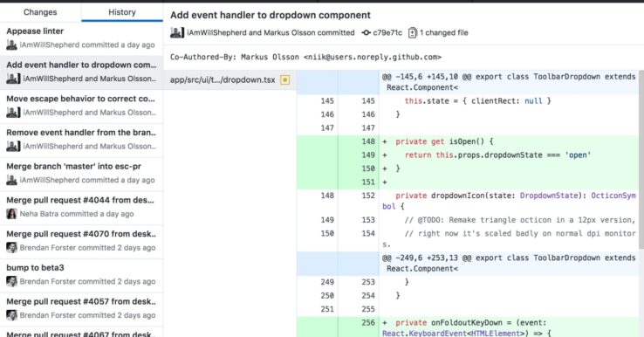Click avatars beside 'Move escape behavior' commit
Viewport: 644px width, 337px height.
(13, 113)
